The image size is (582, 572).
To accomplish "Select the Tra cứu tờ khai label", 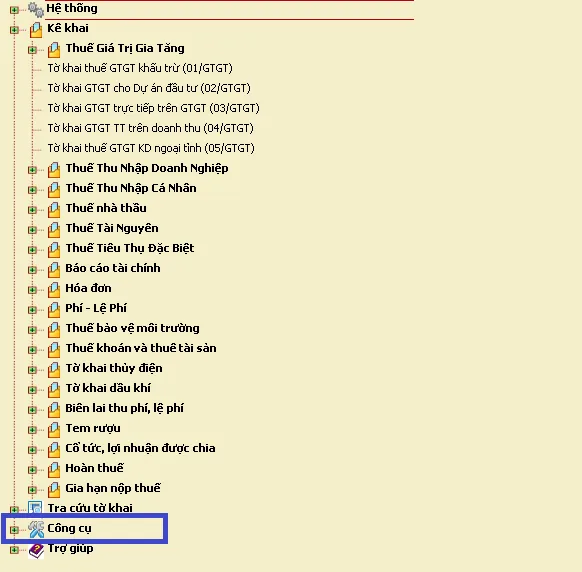I will click(x=90, y=508).
